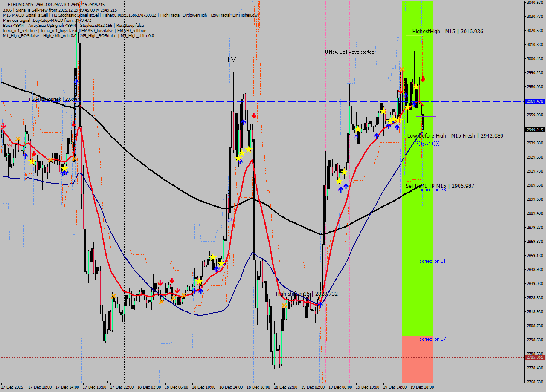Select the 'correction 61' text in the green zone
The height and width of the screenshot is (392, 546).
[432, 261]
